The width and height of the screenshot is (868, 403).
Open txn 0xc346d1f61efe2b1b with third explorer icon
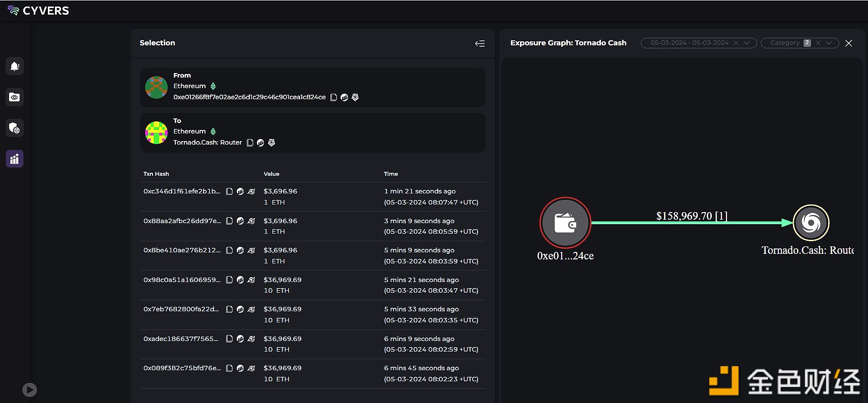point(251,191)
